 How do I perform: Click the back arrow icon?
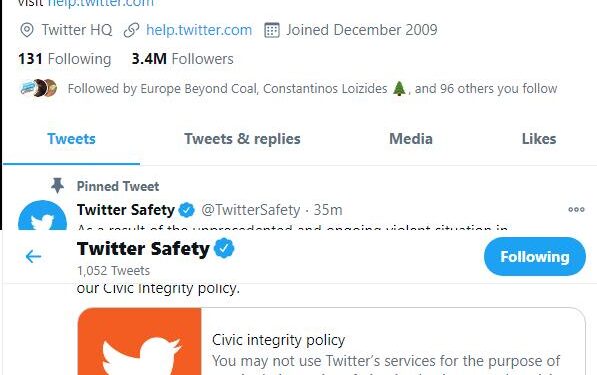point(33,256)
